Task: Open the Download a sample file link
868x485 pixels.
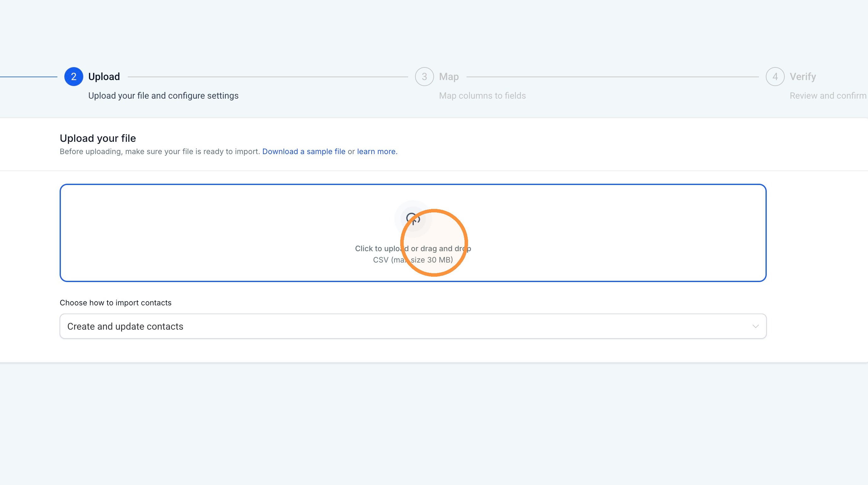Action: tap(304, 152)
